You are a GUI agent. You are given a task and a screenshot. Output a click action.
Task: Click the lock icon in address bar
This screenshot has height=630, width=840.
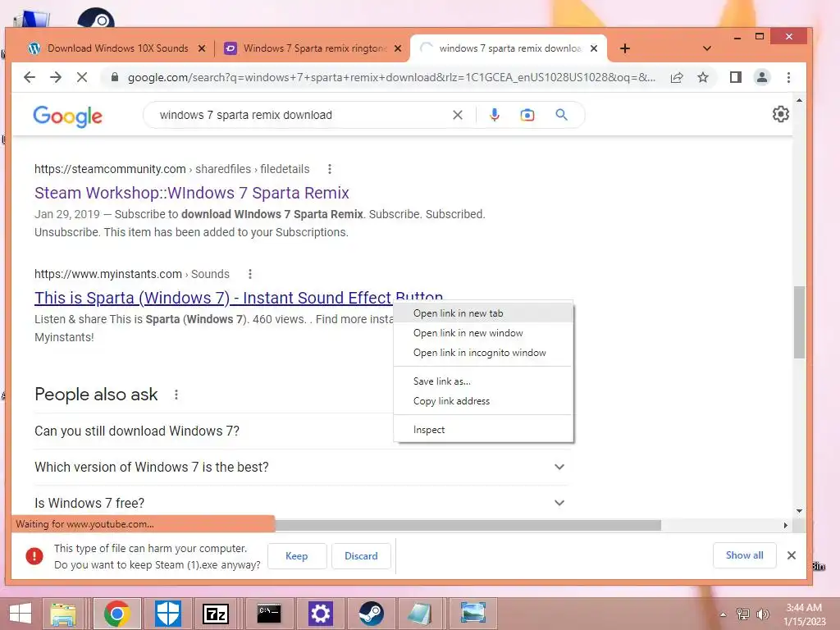[x=114, y=78]
